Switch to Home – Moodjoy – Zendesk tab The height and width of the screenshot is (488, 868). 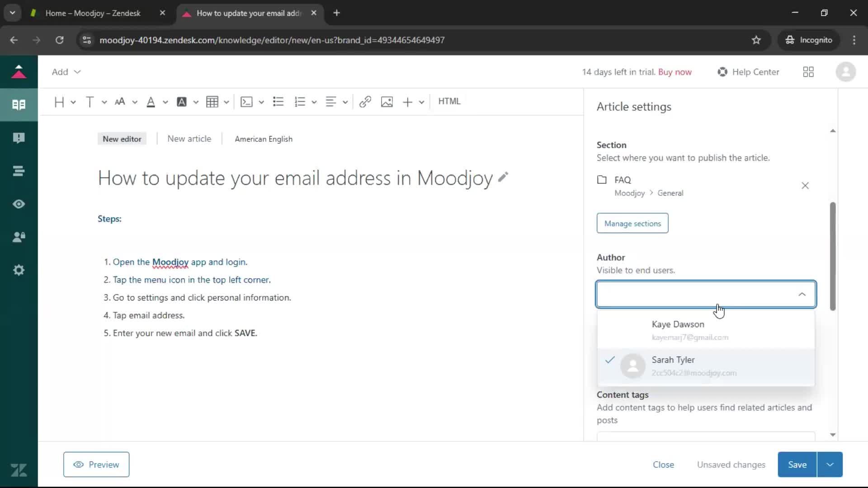(93, 13)
